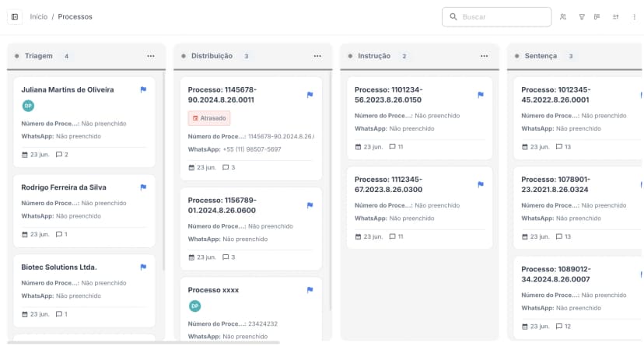Click flag on Biotec Solutions Ltda. card
644x346 pixels.
(x=143, y=267)
